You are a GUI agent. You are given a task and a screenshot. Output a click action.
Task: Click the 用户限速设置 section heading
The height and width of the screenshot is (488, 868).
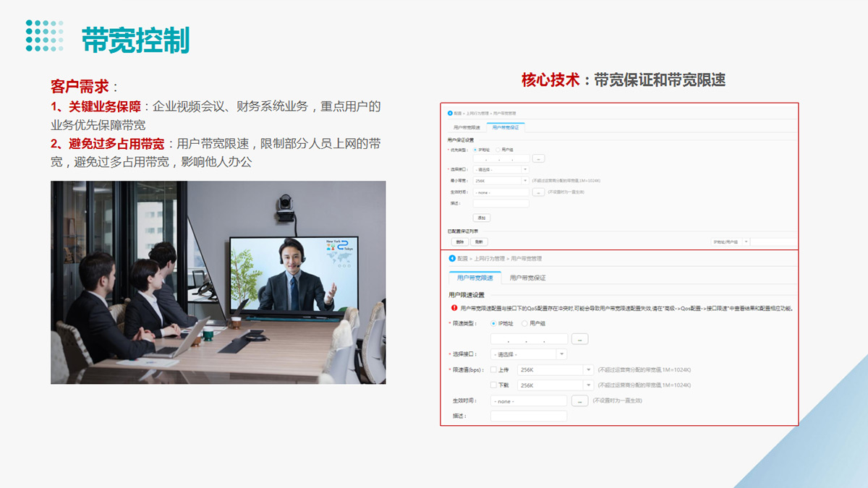[x=467, y=295]
